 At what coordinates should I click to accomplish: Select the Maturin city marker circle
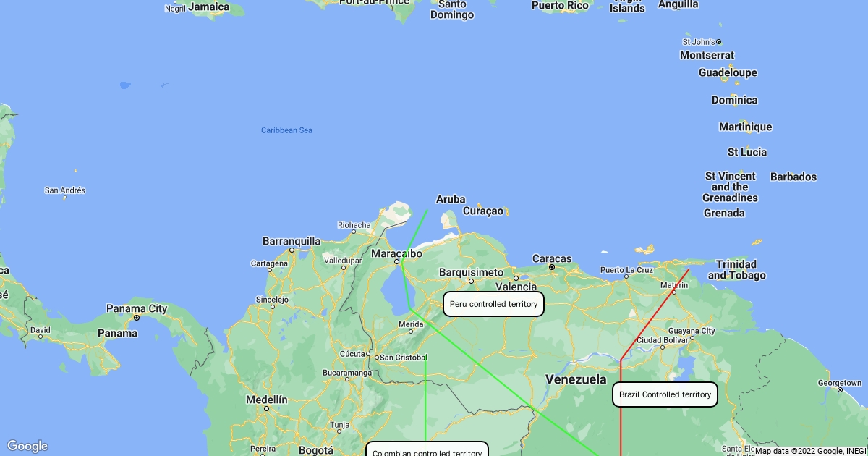673,292
